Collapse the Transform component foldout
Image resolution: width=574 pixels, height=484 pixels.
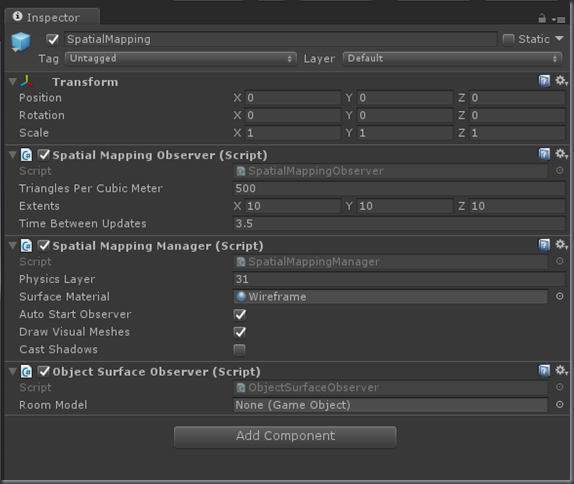(x=12, y=82)
